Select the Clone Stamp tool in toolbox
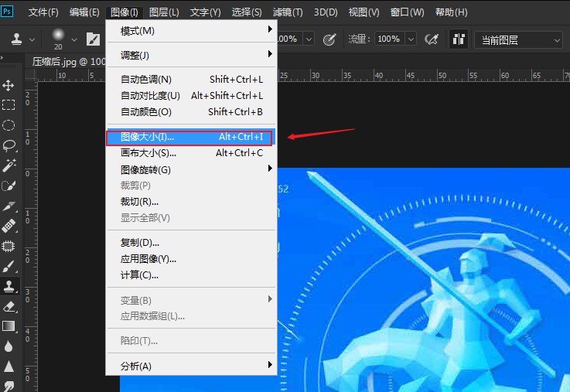The image size is (570, 392). (9, 286)
